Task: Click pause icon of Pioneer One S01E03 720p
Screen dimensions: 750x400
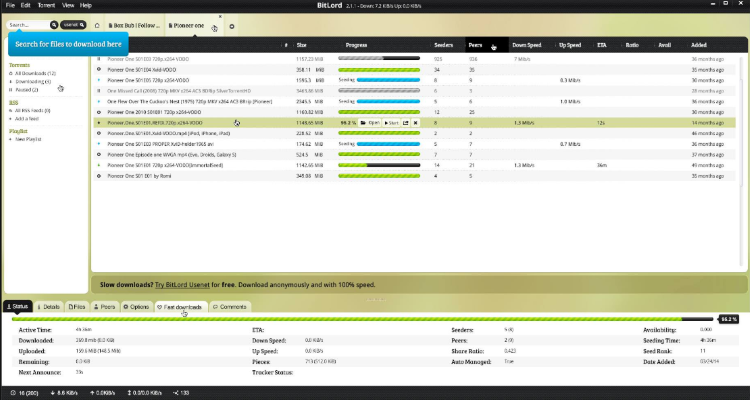Action: click(x=99, y=59)
